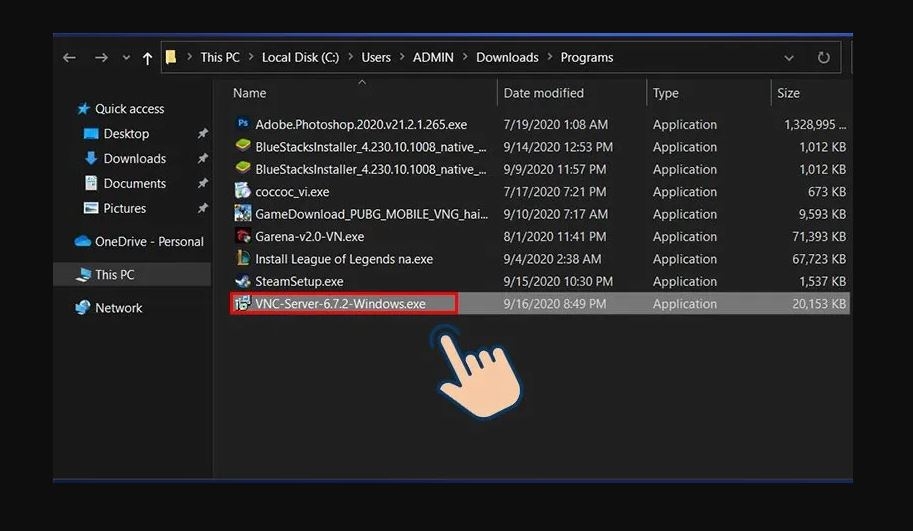Select This PC in the sidebar

coord(115,275)
